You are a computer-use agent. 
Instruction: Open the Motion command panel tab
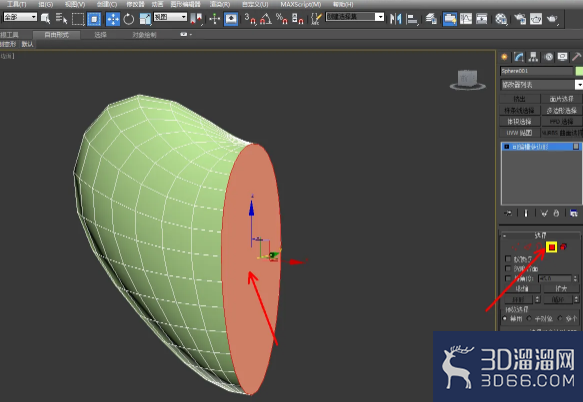click(x=548, y=57)
